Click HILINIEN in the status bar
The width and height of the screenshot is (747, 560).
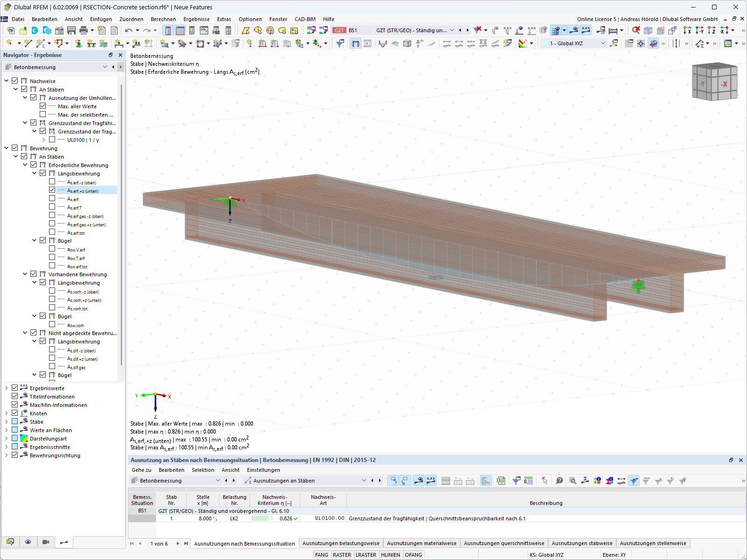[x=390, y=554]
